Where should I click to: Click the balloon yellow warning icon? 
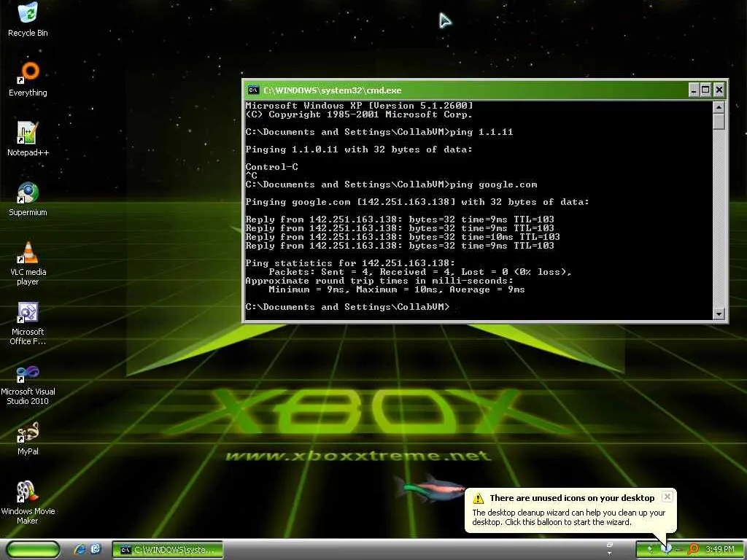pyautogui.click(x=478, y=498)
